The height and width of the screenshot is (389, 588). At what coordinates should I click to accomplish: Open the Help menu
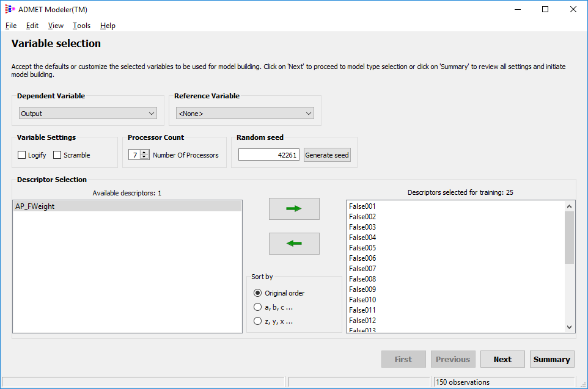tap(108, 26)
